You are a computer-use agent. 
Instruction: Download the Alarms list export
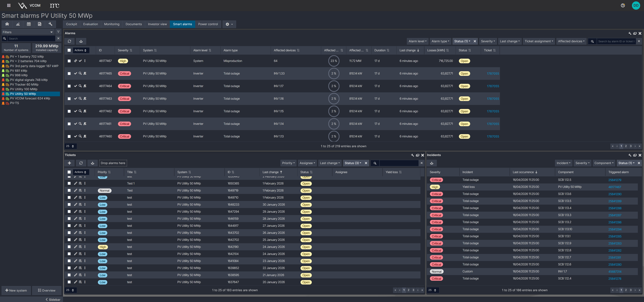[x=81, y=41]
